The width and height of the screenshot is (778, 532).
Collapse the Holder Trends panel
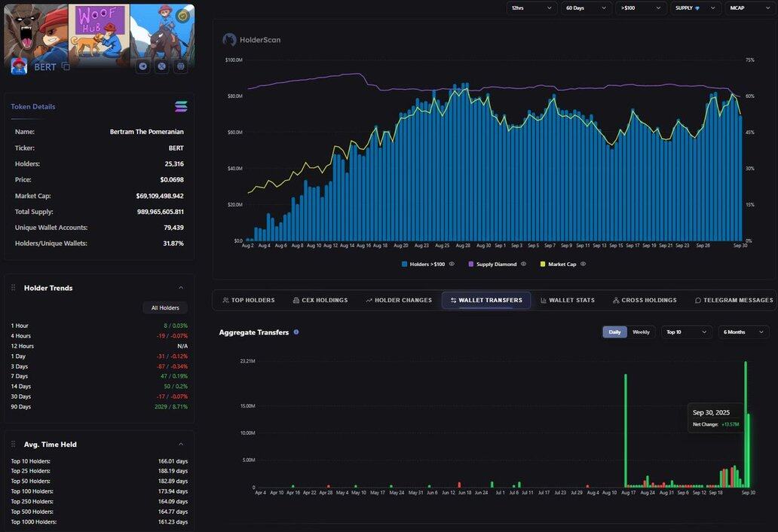pos(181,288)
